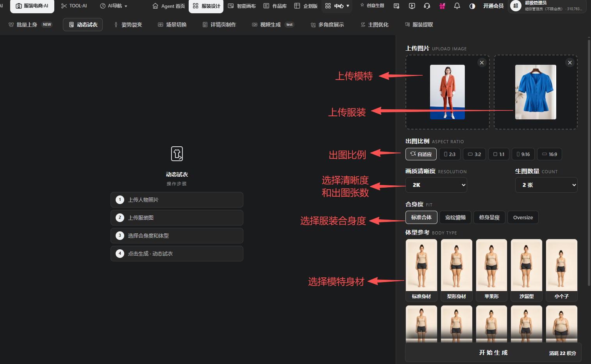Open 企划版 in top navigation
The height and width of the screenshot is (364, 591).
coord(306,6)
